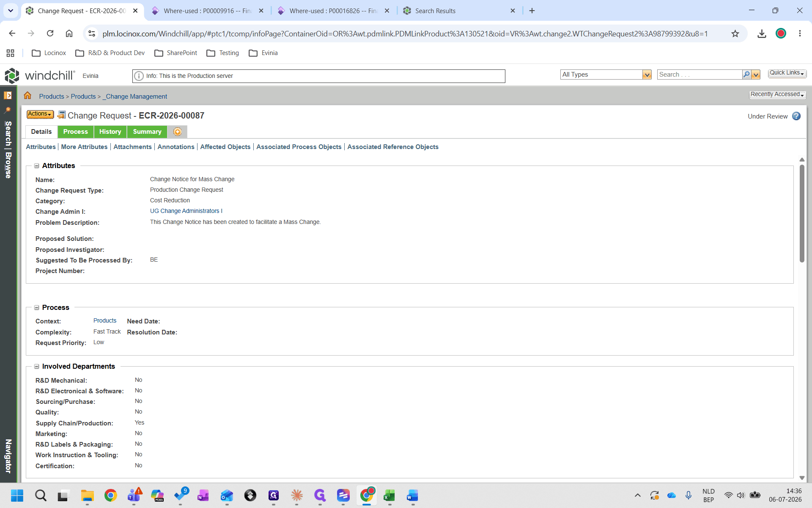Open browser downloads icon
This screenshot has width=812, height=508.
(762, 33)
